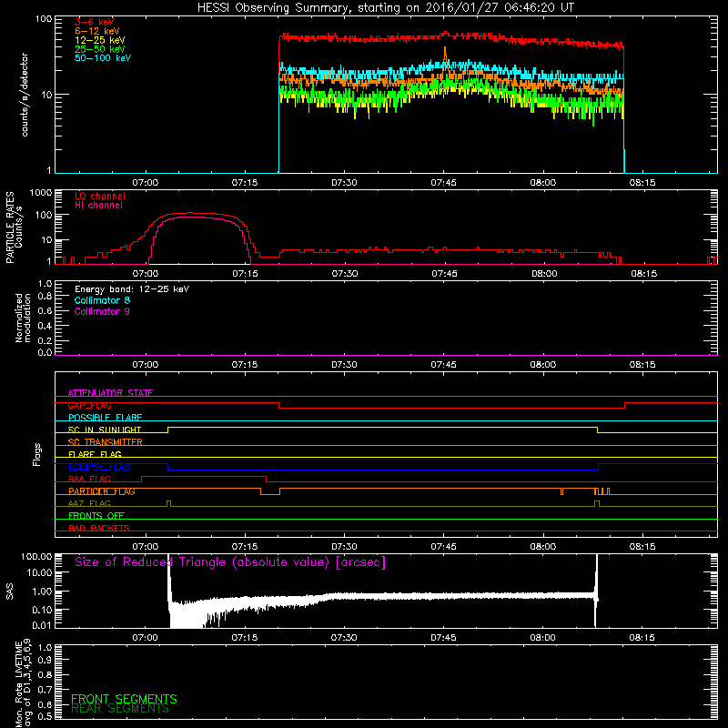Click the FLARE_FLAG label
The height and width of the screenshot is (728, 728).
point(95,454)
